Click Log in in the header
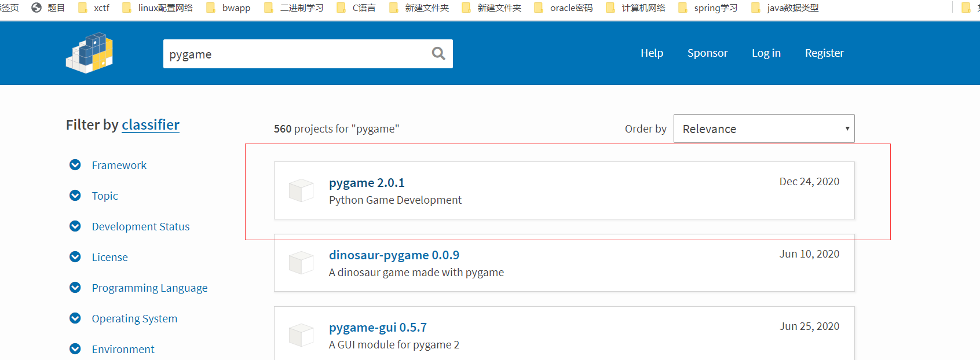The width and height of the screenshot is (980, 360). (x=766, y=53)
